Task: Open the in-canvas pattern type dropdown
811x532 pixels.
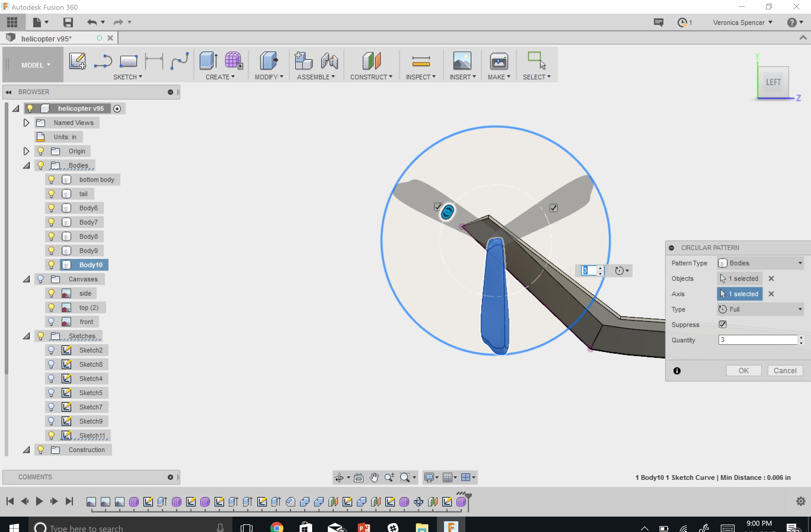Action: 622,271
